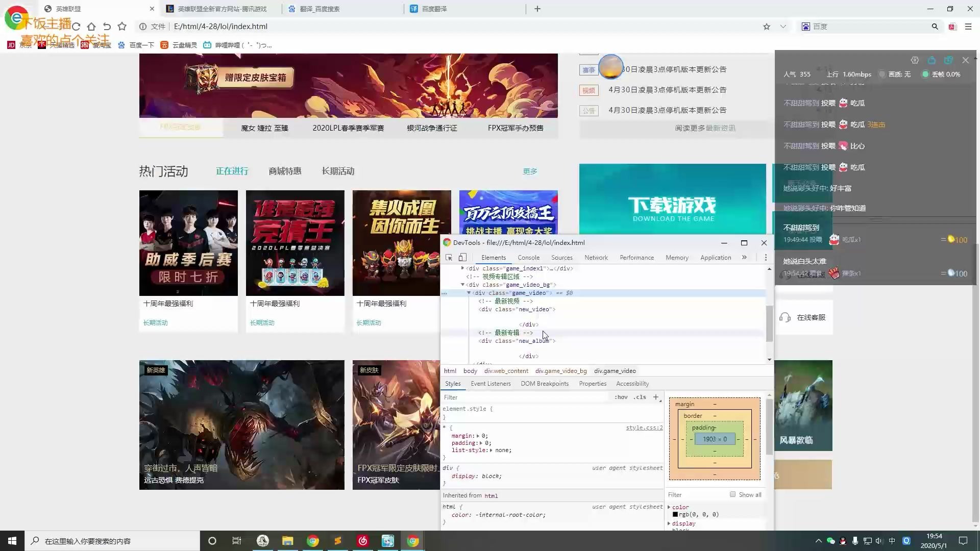Open NetEase music taskbar icon
The height and width of the screenshot is (551, 980).
(x=363, y=541)
